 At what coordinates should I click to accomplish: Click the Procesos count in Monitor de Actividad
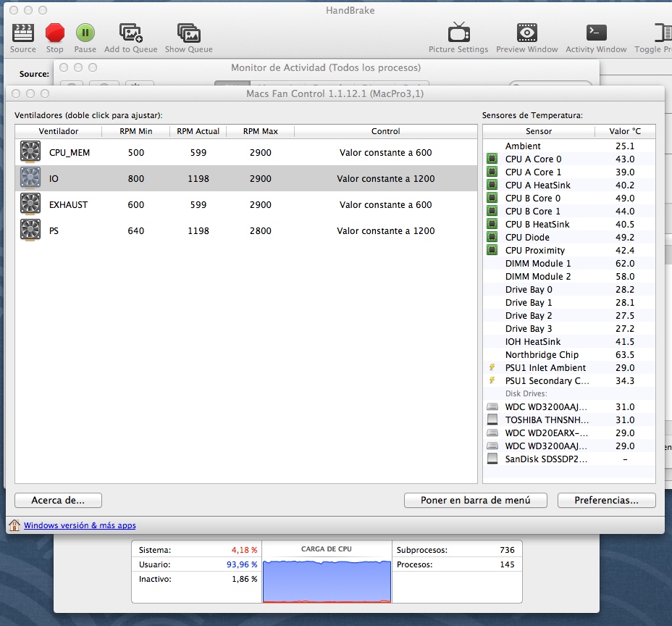point(507,564)
